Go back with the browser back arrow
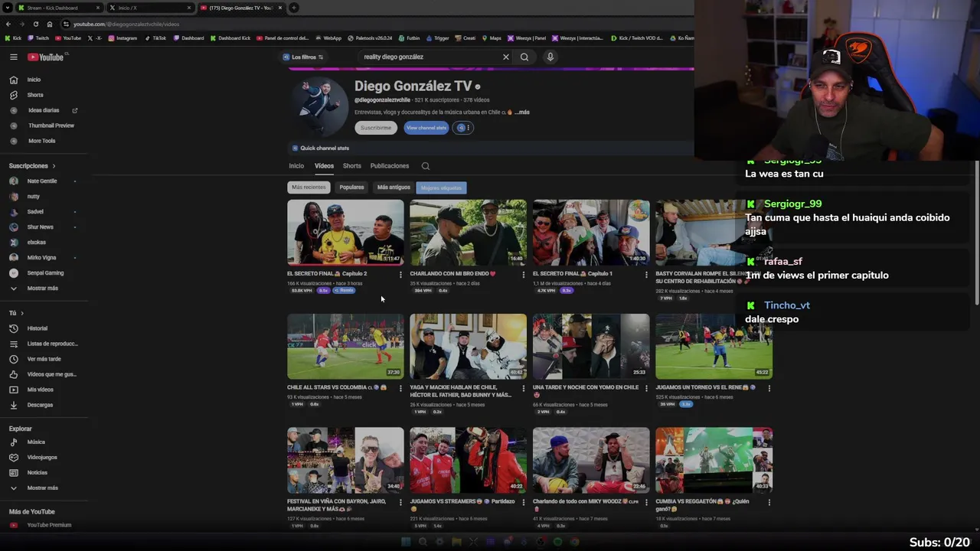Viewport: 980px width, 551px height. [x=8, y=24]
